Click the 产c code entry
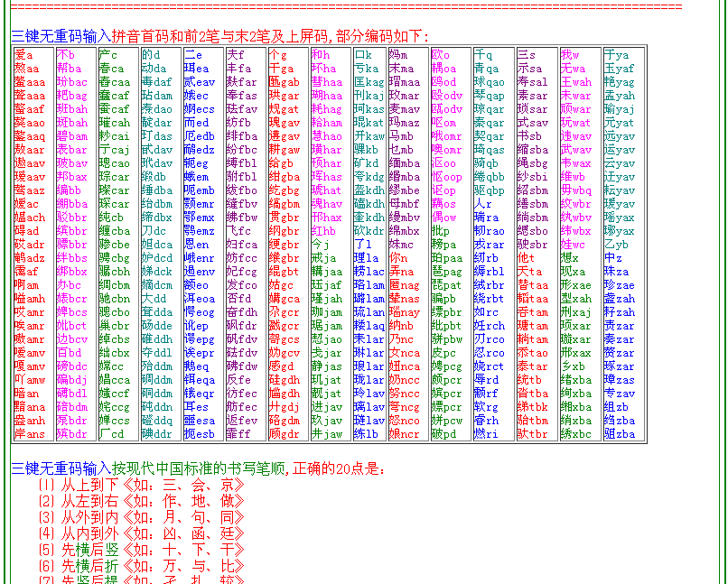Screen dimensions: 728x584 click(x=108, y=55)
